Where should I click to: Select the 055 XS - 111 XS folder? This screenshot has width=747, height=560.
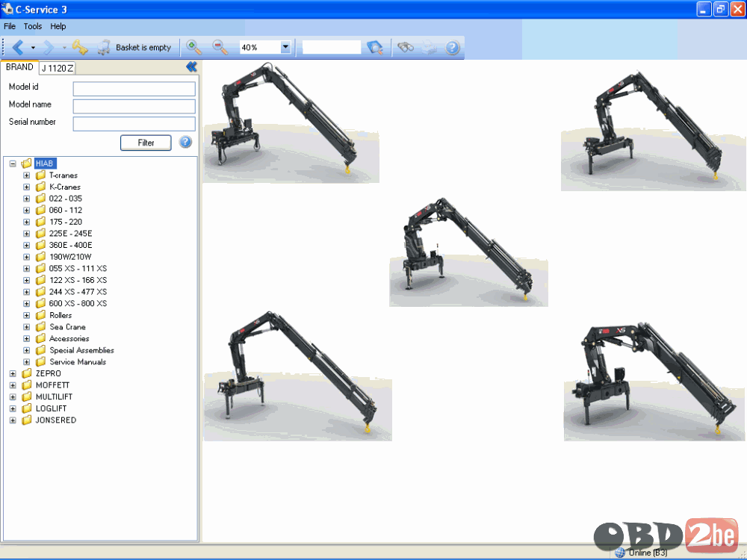point(78,269)
